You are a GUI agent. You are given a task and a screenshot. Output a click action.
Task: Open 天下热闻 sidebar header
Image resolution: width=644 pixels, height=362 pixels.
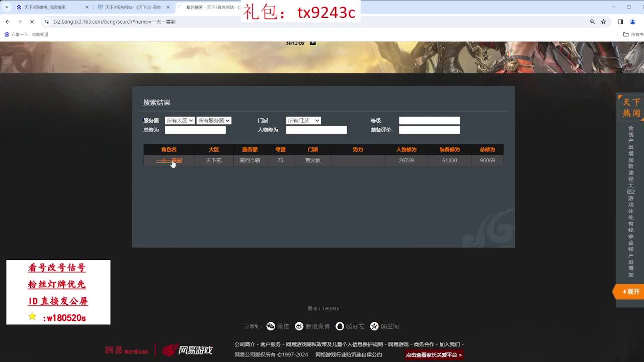[631, 108]
